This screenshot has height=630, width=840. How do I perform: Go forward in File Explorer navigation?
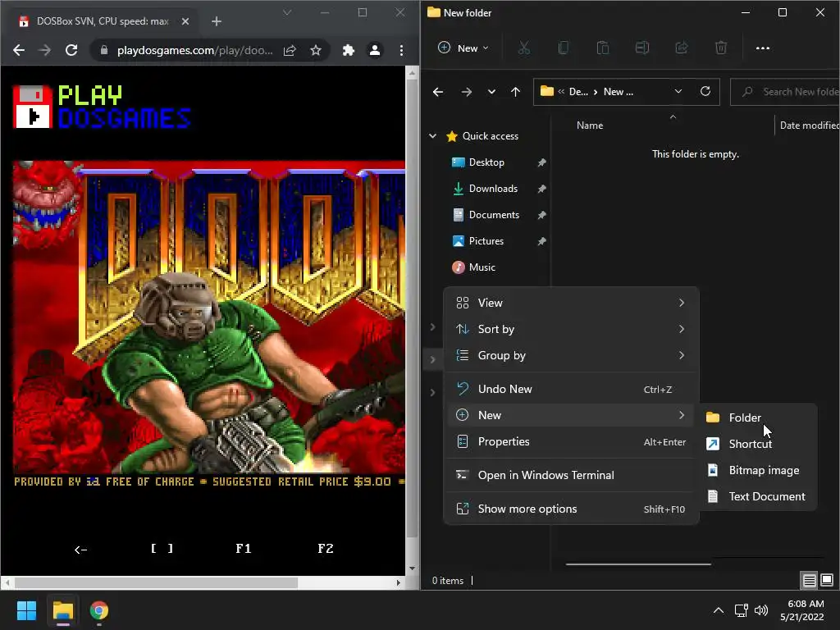coord(466,92)
